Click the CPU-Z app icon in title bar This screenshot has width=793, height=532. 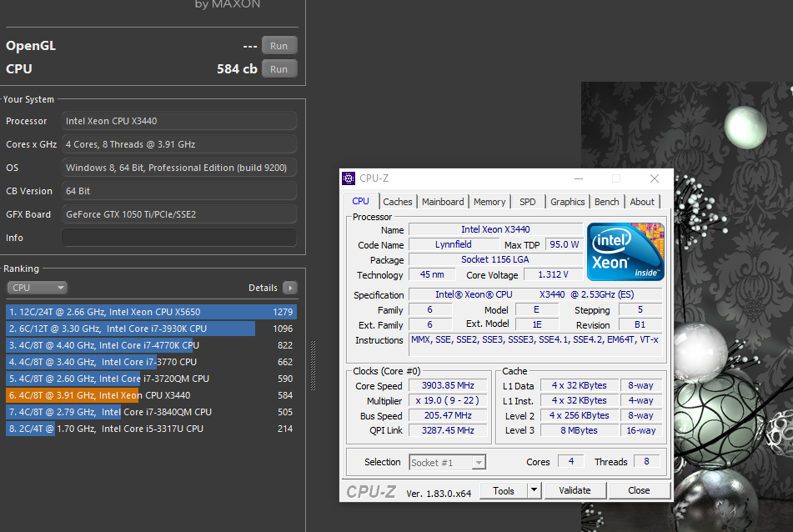click(349, 178)
